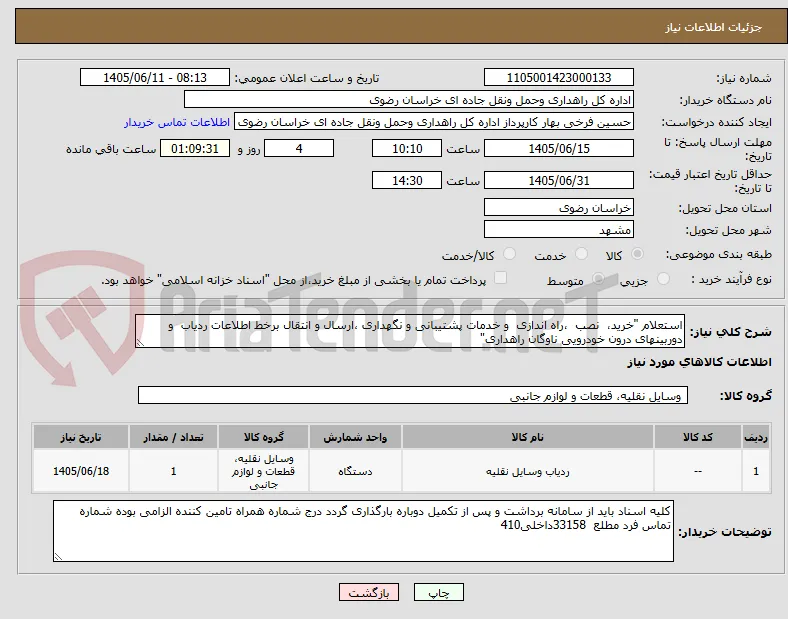
Task: Click buyer organization name field
Action: (409, 99)
